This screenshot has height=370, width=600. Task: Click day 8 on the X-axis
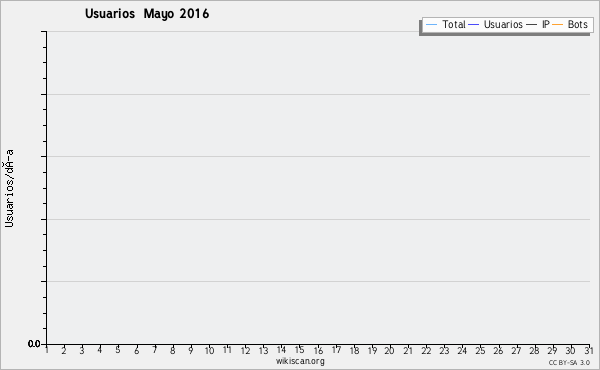point(173,350)
